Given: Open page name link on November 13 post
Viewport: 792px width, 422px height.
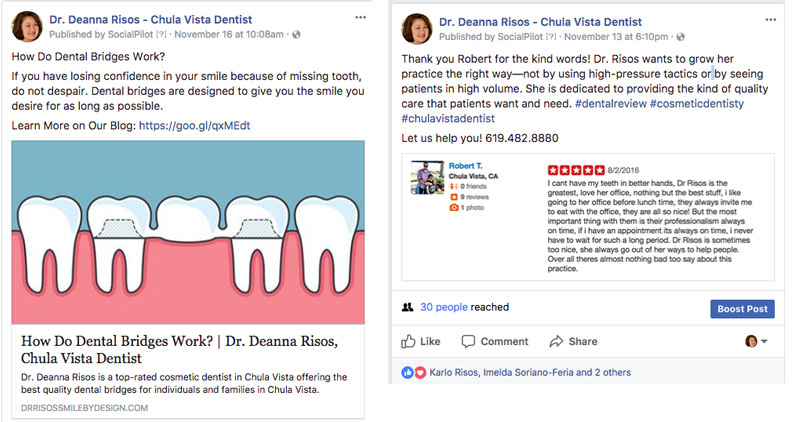Looking at the screenshot, I should (x=540, y=22).
